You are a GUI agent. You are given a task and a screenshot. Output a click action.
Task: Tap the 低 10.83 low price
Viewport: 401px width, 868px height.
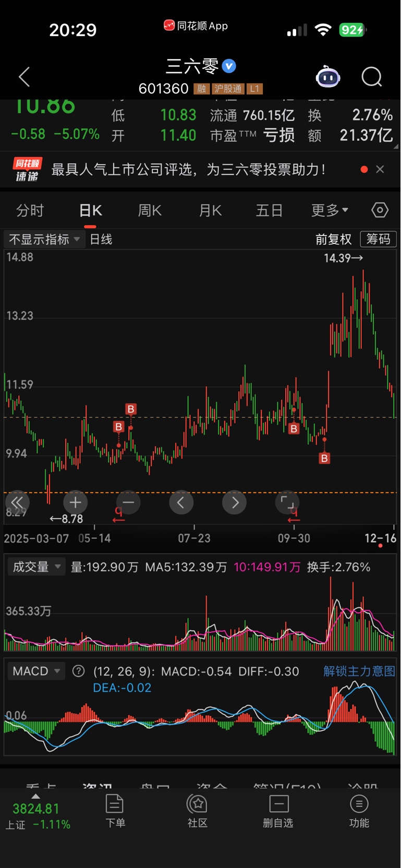pos(153,115)
